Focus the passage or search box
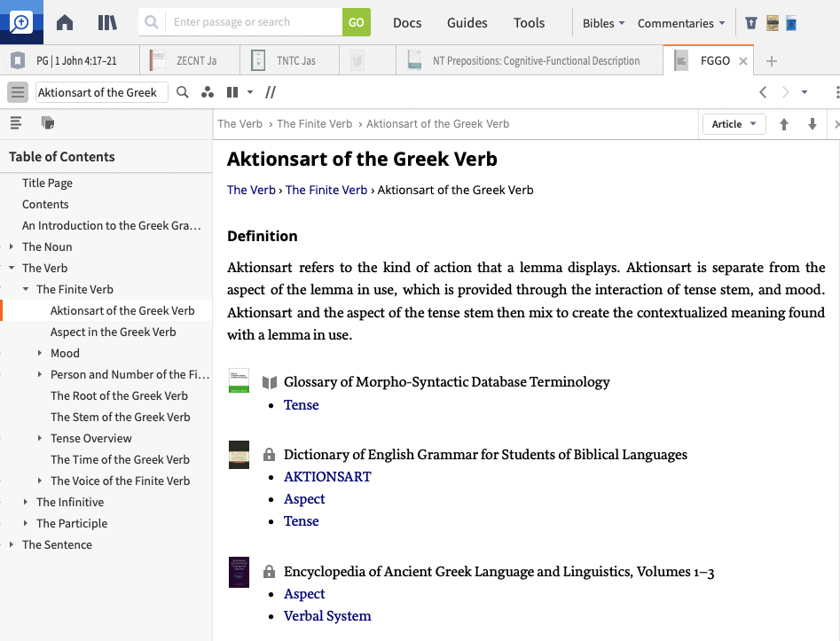 [255, 22]
